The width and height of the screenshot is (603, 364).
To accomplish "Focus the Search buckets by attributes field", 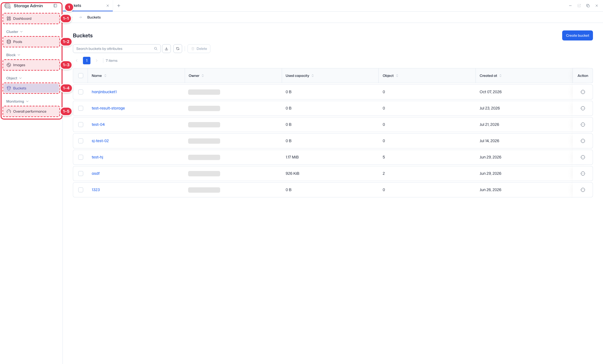I will [x=117, y=49].
